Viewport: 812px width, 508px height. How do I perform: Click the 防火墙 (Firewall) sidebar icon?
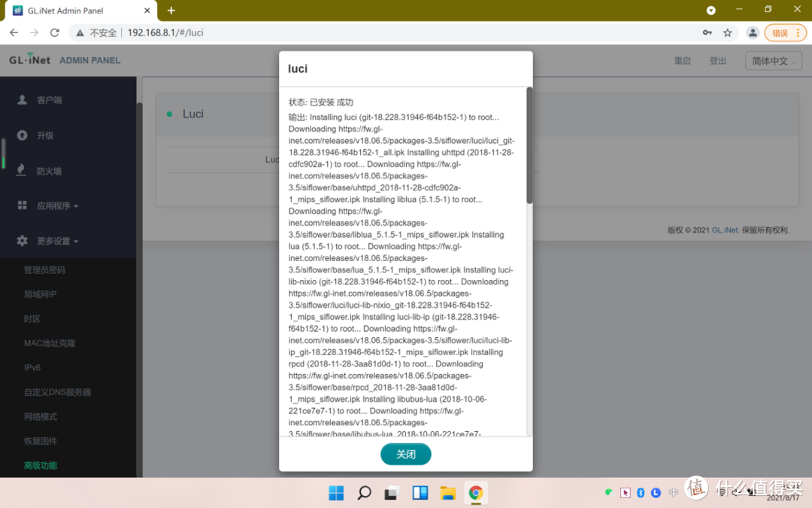[21, 170]
